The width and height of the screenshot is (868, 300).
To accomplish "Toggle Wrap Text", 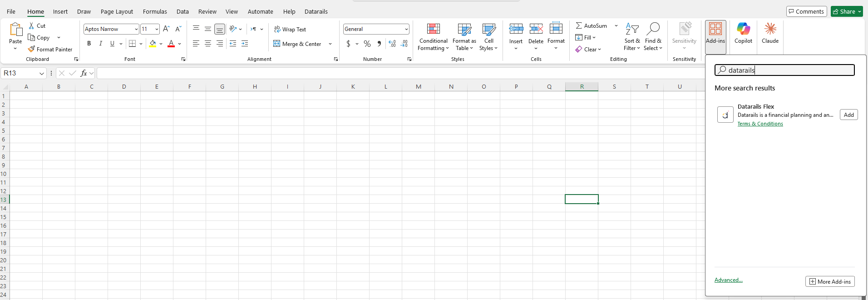I will 290,29.
